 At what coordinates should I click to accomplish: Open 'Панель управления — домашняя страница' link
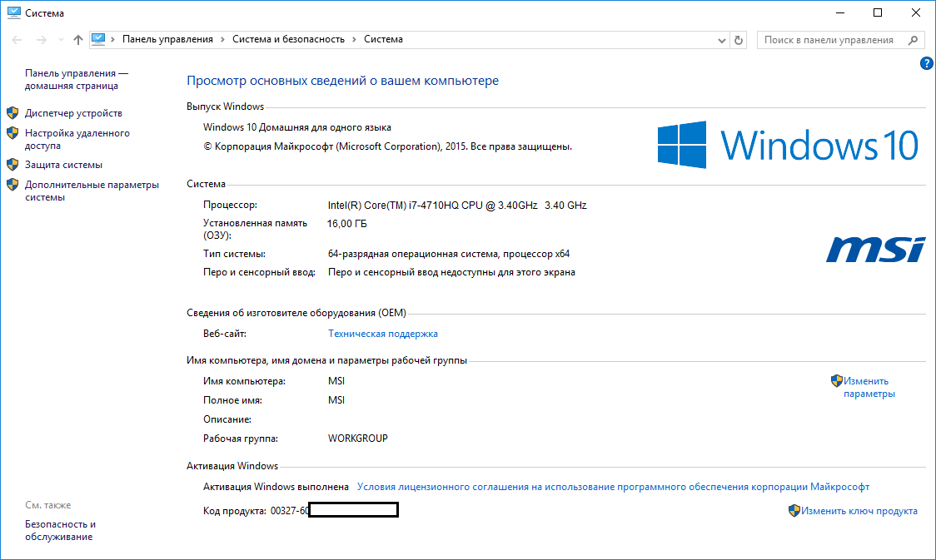(x=77, y=79)
